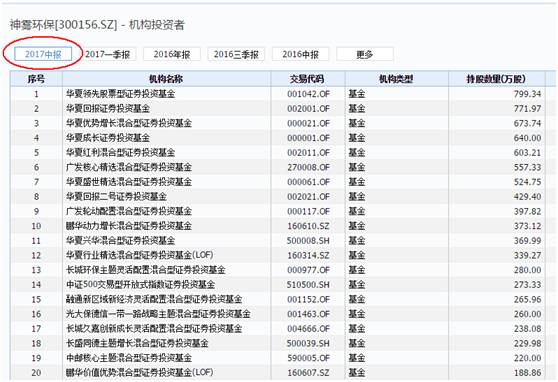Select 鹏华价值优势混合型证券投资基金(LOF) name
The image size is (558, 382).
pyautogui.click(x=140, y=373)
